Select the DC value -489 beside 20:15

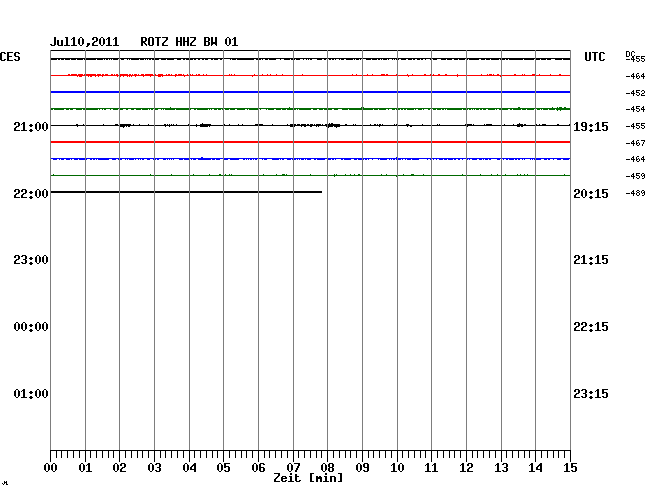tap(635, 193)
